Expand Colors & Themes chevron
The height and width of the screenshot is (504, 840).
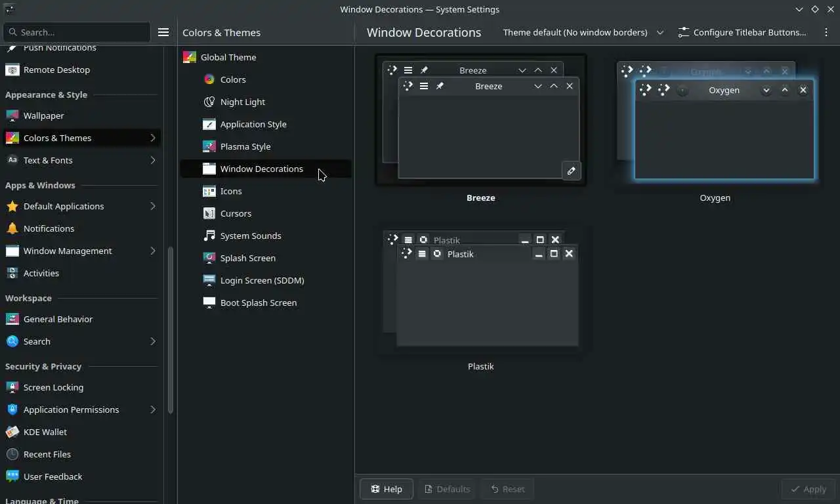[152, 138]
